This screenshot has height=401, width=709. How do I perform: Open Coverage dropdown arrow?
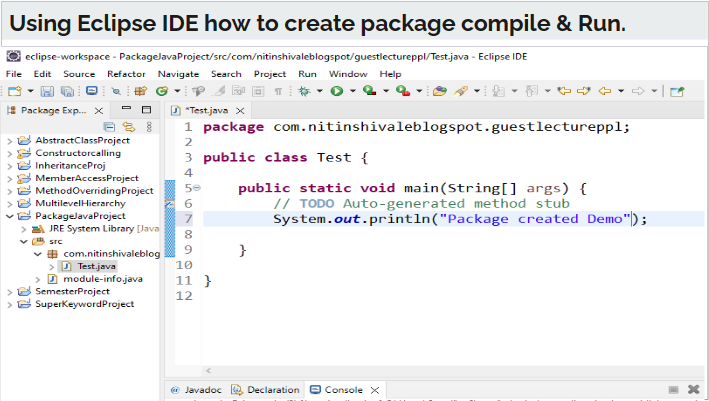click(x=386, y=91)
